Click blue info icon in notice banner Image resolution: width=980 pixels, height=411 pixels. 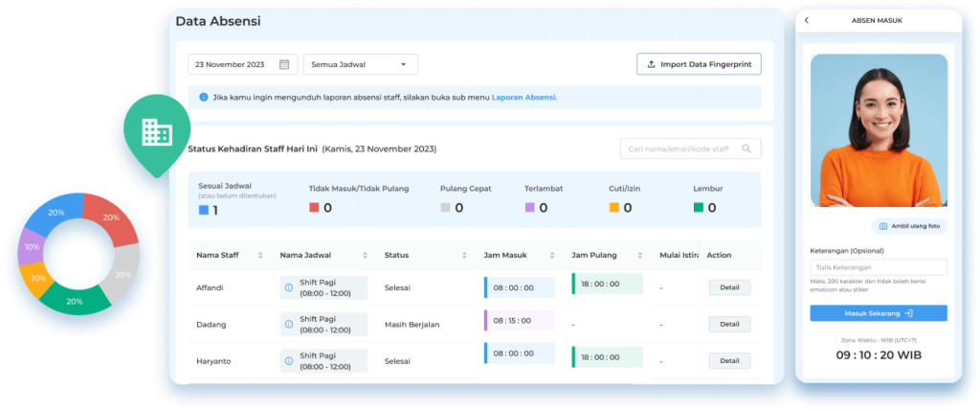click(x=203, y=97)
